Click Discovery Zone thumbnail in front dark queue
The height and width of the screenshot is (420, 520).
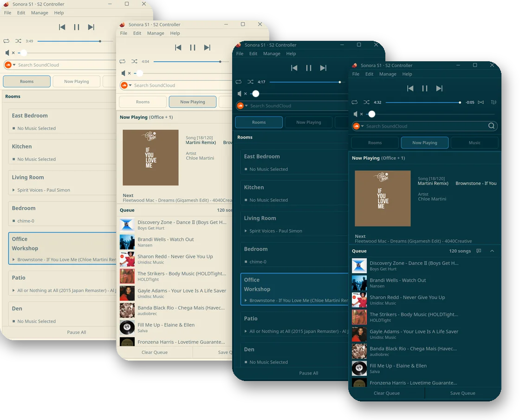point(359,265)
